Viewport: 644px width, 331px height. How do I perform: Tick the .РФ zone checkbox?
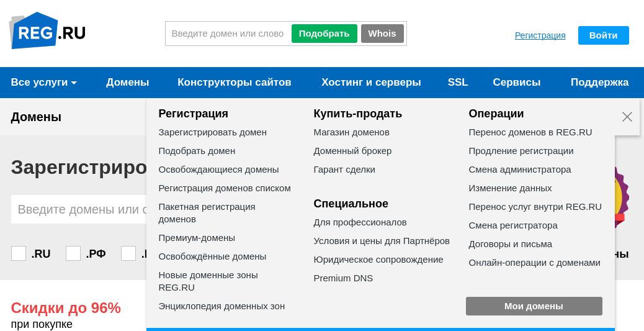(73, 253)
